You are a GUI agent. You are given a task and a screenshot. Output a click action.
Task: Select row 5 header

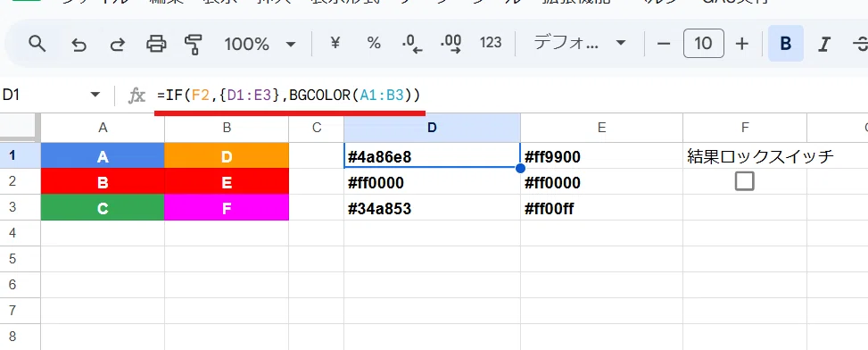click(x=20, y=259)
